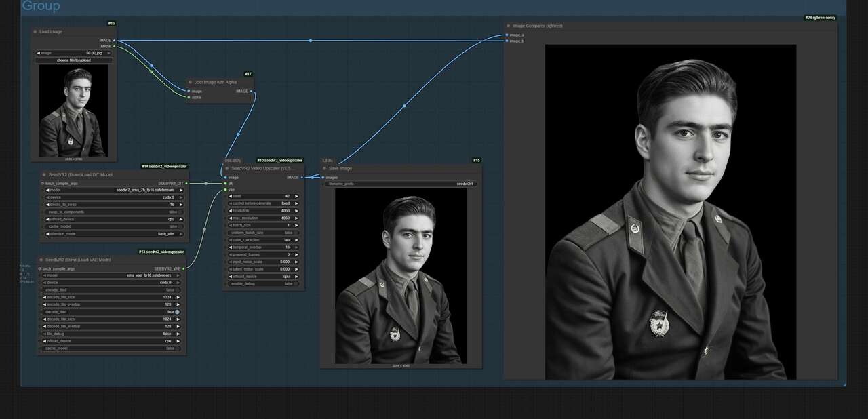Viewport: 868px width, 419px height.
Task: Click the choose file to upload button
Action: (x=75, y=60)
